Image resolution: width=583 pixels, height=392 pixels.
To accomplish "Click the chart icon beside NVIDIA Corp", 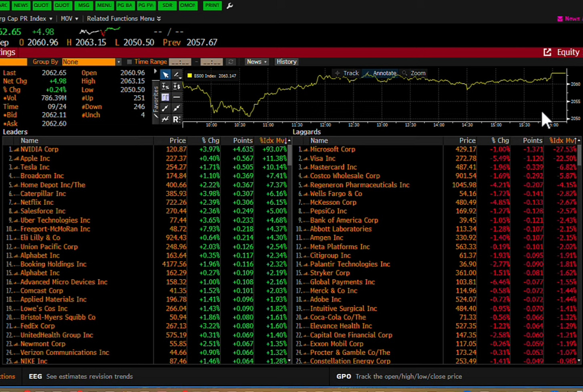I will pyautogui.click(x=16, y=149).
